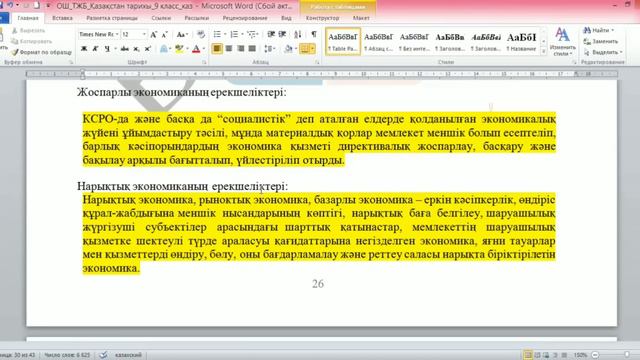Expand font color dropdown arrow

click(x=203, y=49)
